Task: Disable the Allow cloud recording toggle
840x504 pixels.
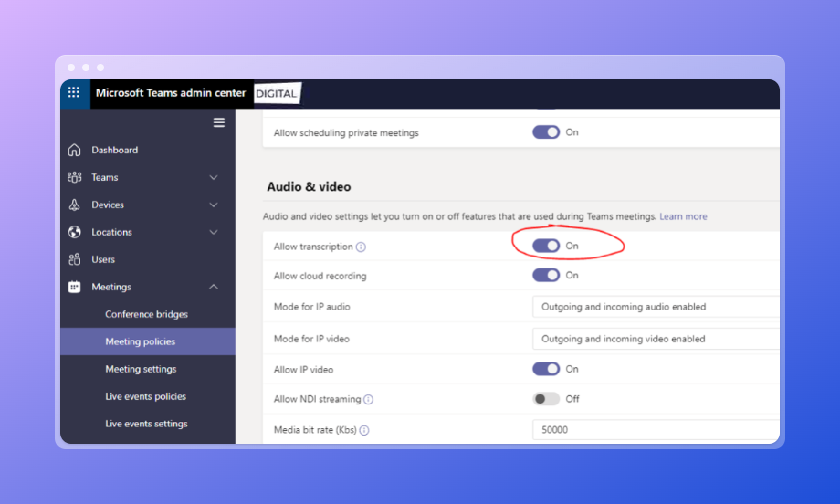Action: [546, 275]
